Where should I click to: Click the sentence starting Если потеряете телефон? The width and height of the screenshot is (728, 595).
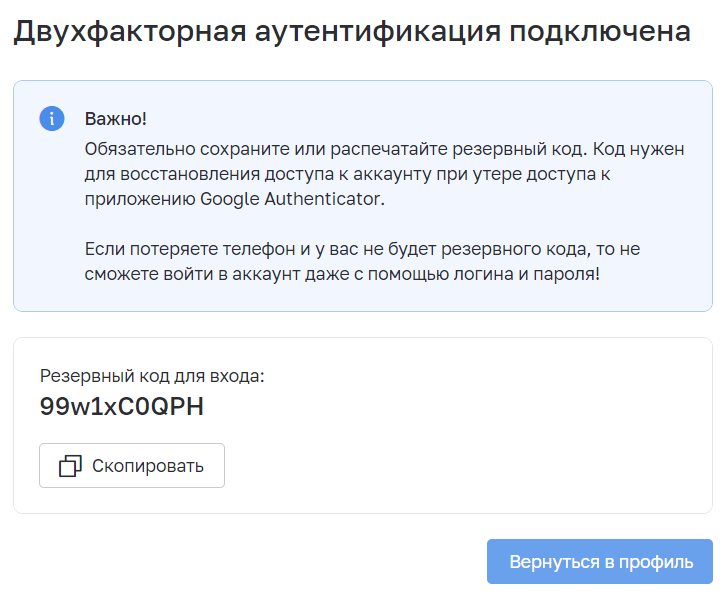(x=362, y=261)
